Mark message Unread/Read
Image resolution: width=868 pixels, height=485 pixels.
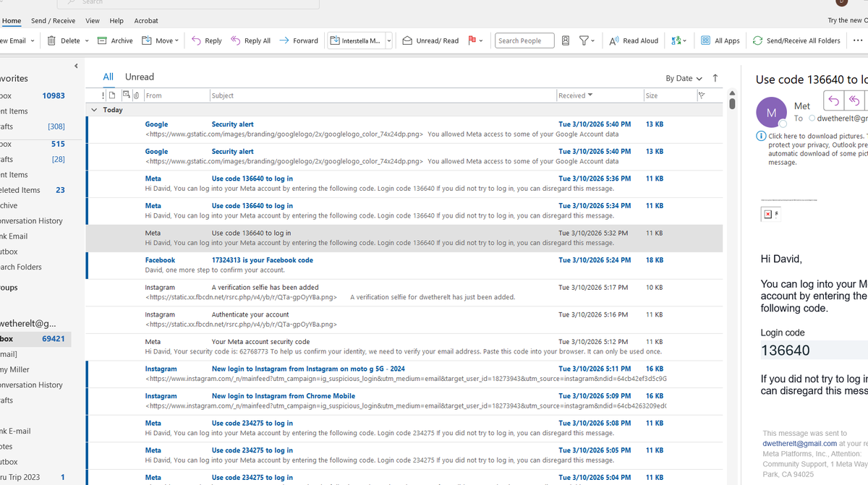coord(430,40)
